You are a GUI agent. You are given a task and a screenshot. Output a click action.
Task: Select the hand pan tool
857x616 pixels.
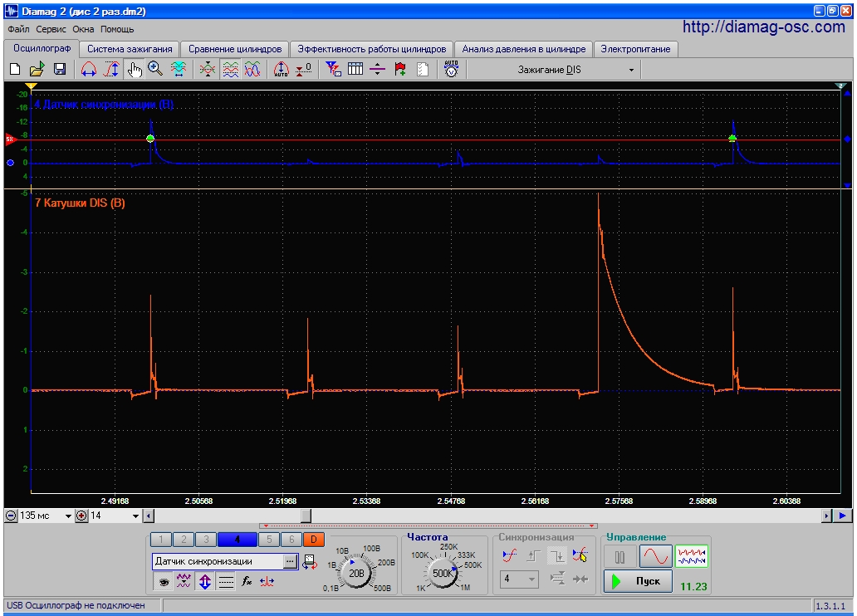[x=134, y=70]
